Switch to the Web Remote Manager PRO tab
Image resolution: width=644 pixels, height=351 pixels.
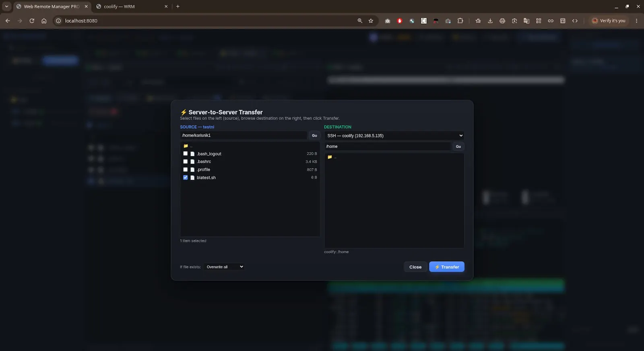(x=52, y=6)
